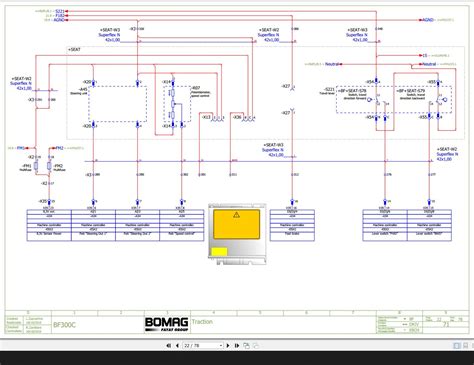Click the greyed go-to-next-view icon
This screenshot has height=365, width=474.
coord(256,346)
